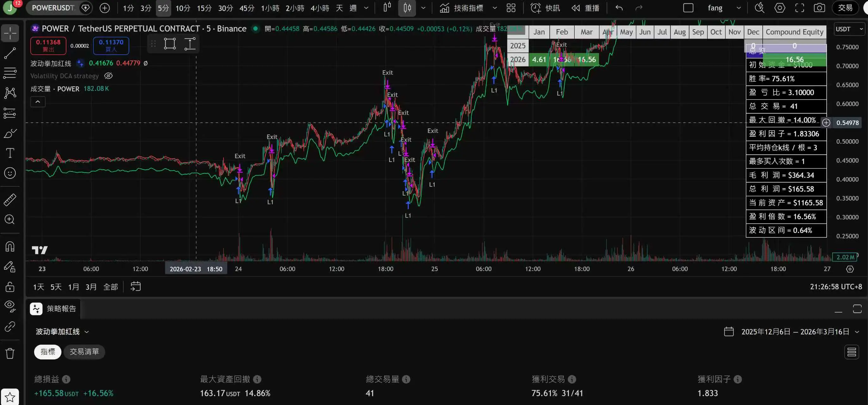Click the red 0.11368 sell price box
This screenshot has width=868, height=405.
[x=48, y=46]
